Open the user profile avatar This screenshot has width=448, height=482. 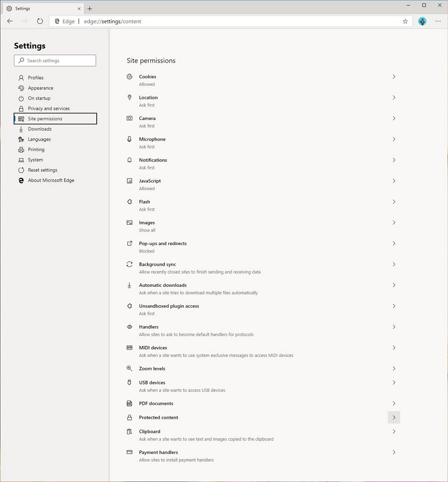[423, 21]
